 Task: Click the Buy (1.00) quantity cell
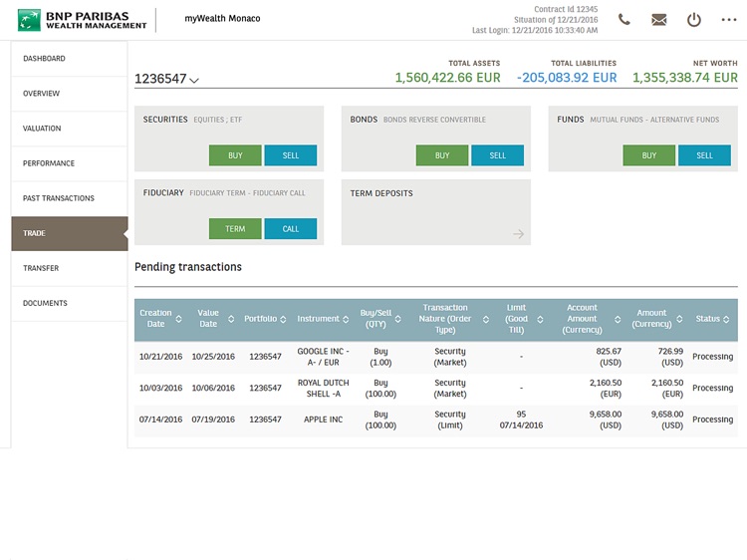(x=380, y=357)
